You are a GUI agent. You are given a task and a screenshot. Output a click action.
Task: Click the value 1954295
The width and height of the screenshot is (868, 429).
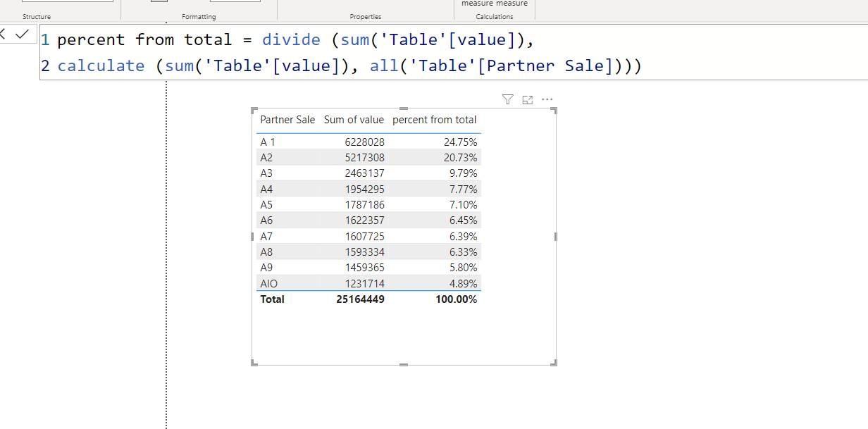pos(364,189)
